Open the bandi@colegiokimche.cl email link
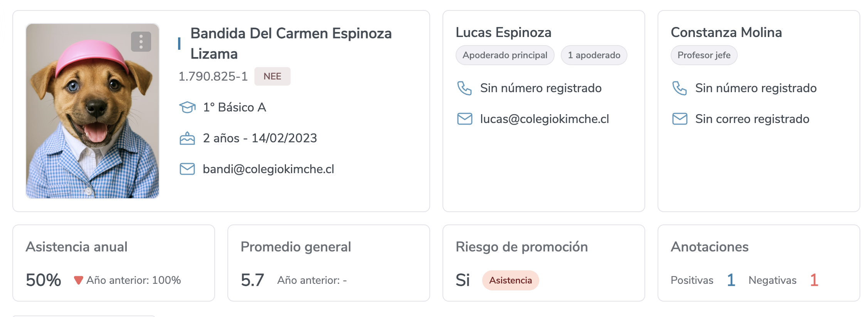This screenshot has height=317, width=868. pos(269,169)
